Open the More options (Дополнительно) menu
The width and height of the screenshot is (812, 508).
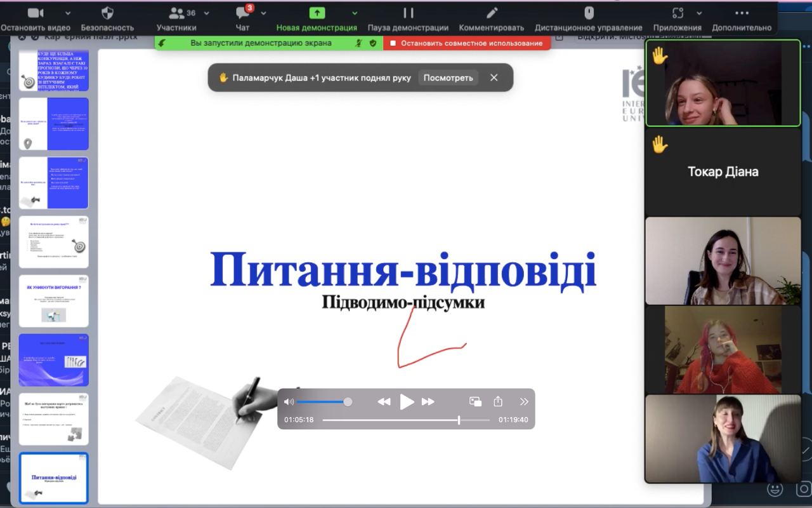click(x=742, y=13)
